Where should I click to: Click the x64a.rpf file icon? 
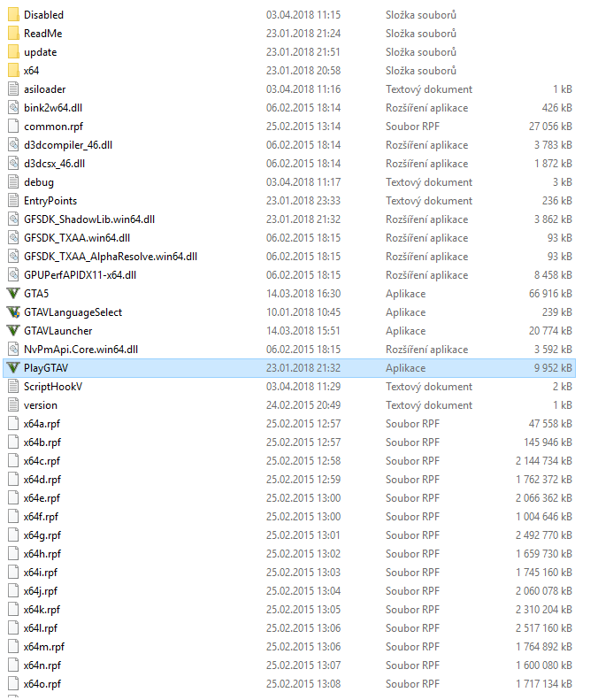click(x=13, y=424)
